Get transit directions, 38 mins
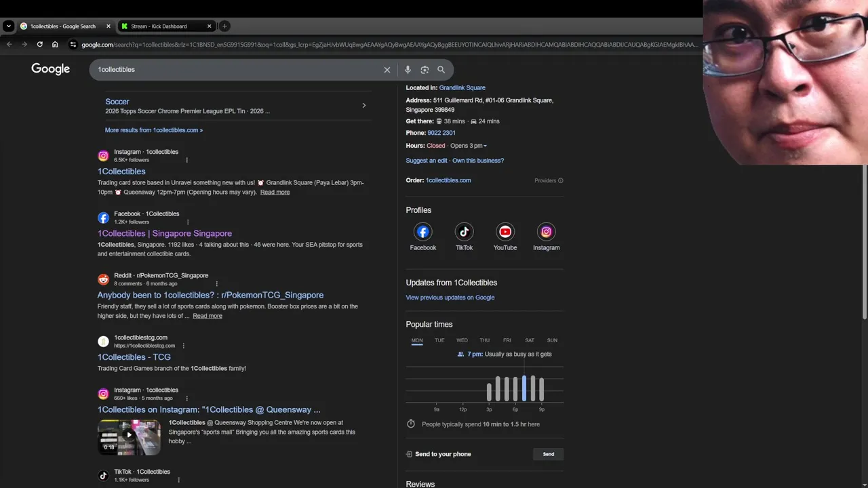The width and height of the screenshot is (868, 488). pyautogui.click(x=450, y=121)
